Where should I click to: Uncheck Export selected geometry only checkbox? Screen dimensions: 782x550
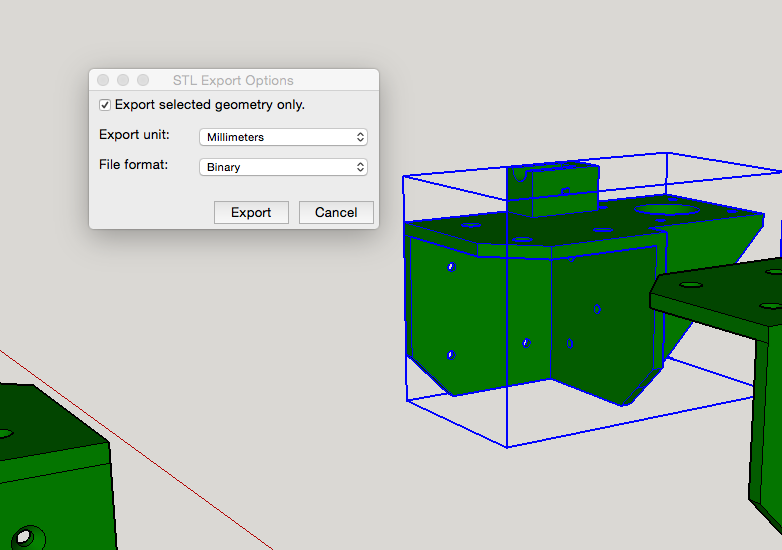pyautogui.click(x=105, y=105)
